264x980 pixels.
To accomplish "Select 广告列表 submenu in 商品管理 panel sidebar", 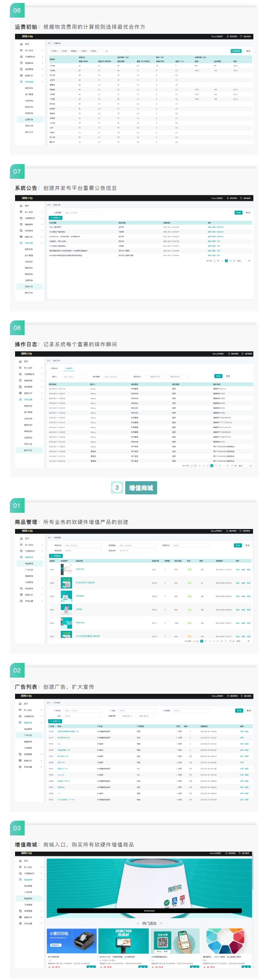I will pyautogui.click(x=29, y=570).
